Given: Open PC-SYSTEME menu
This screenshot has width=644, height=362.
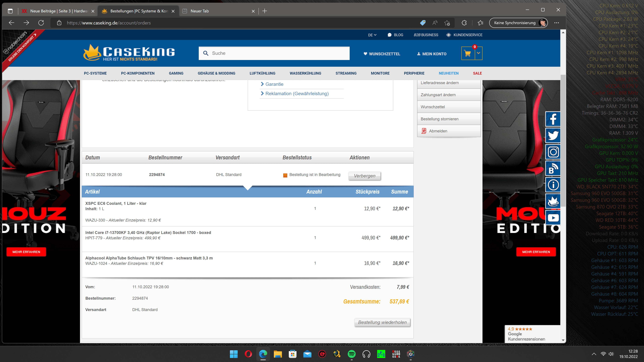Looking at the screenshot, I should (x=95, y=73).
